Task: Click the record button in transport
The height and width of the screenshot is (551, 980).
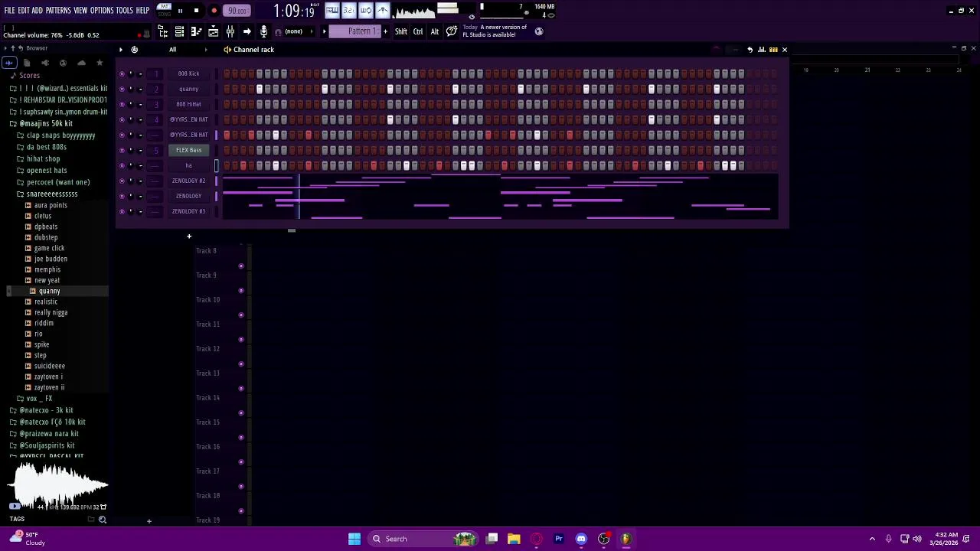Action: (x=214, y=11)
